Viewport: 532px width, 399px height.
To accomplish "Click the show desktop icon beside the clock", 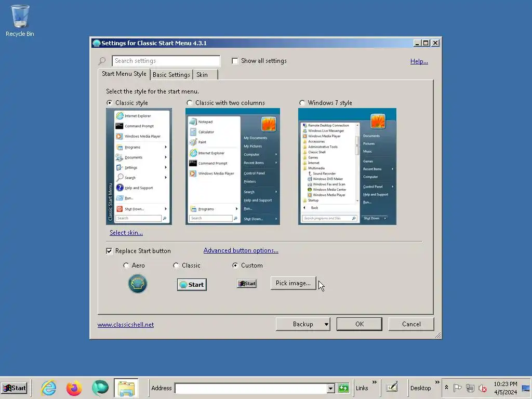I will point(526,388).
